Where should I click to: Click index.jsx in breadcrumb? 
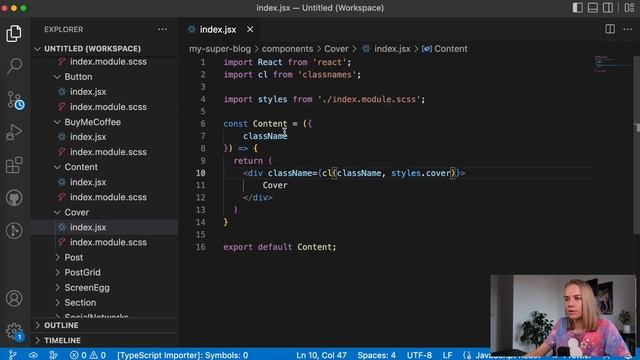(387, 49)
